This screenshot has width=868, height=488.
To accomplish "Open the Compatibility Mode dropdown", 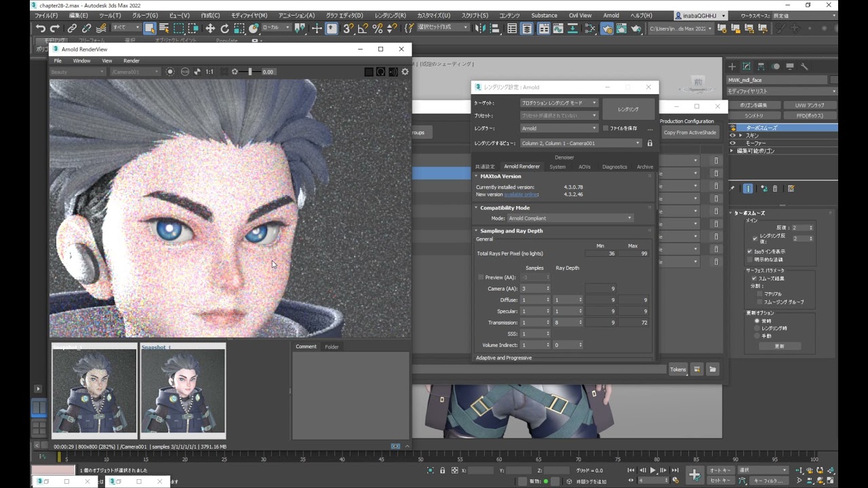I will pos(570,218).
